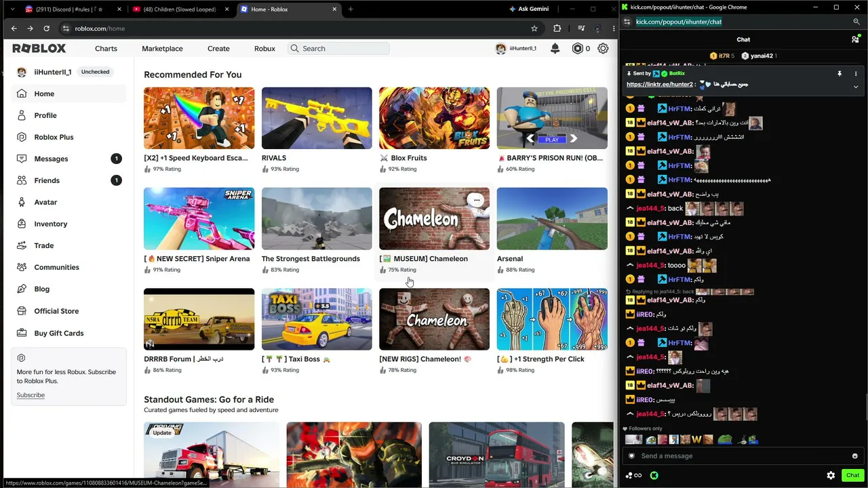This screenshot has width=868, height=488.
Task: Click the Send a message input in Kick chat
Action: pos(743,456)
